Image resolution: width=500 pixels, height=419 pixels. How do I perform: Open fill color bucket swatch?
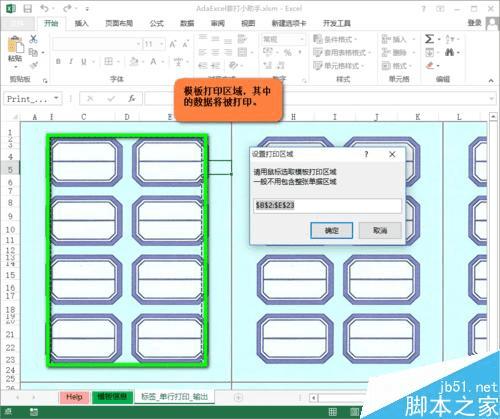click(134, 61)
